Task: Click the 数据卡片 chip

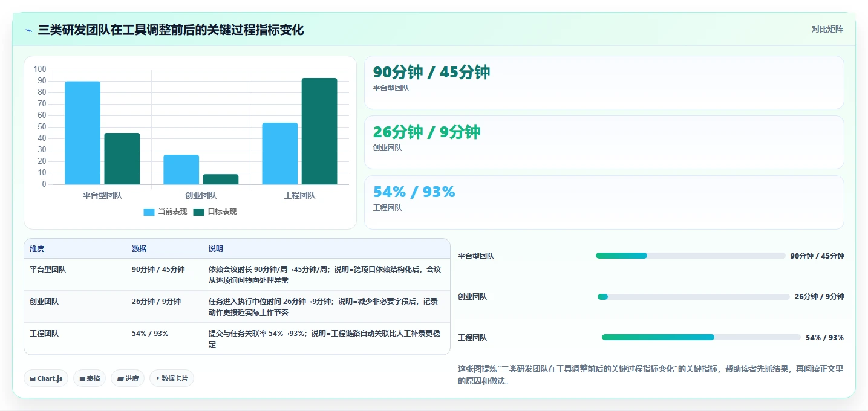Action: click(172, 378)
